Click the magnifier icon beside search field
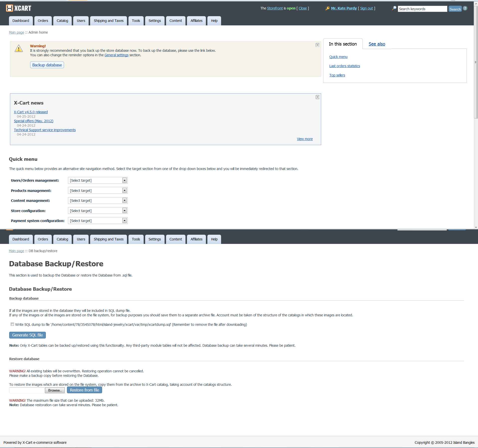Screen dimensions: 478x448 coord(394,8)
